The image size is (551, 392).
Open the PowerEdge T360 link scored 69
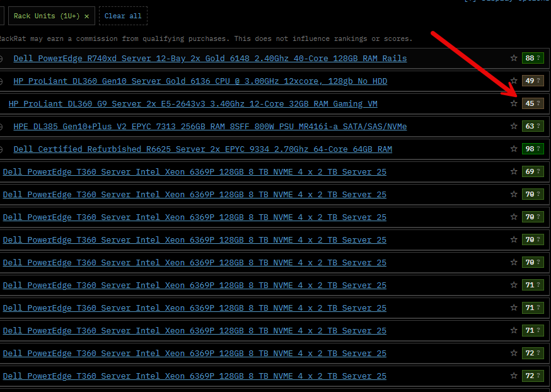pyautogui.click(x=195, y=172)
